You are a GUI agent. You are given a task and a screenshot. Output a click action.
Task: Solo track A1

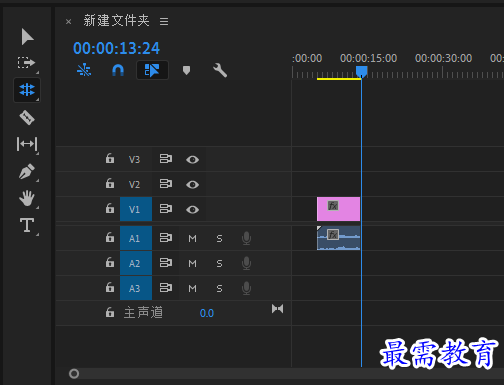(x=219, y=239)
